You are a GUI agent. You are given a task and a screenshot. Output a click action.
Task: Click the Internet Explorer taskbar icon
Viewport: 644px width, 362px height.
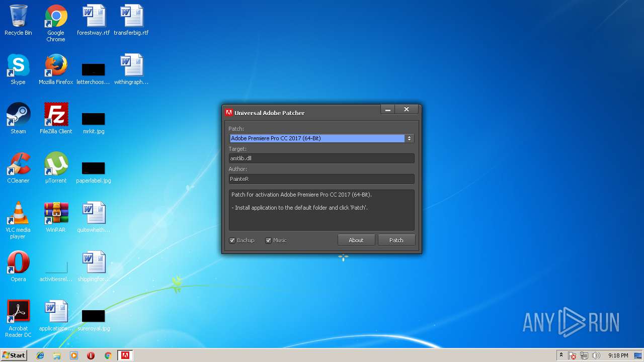pos(40,355)
